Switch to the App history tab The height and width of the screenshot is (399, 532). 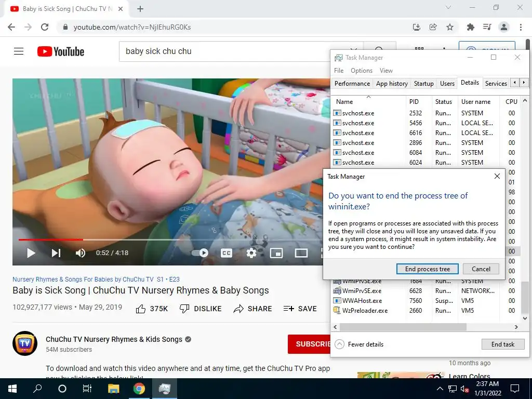(x=392, y=84)
